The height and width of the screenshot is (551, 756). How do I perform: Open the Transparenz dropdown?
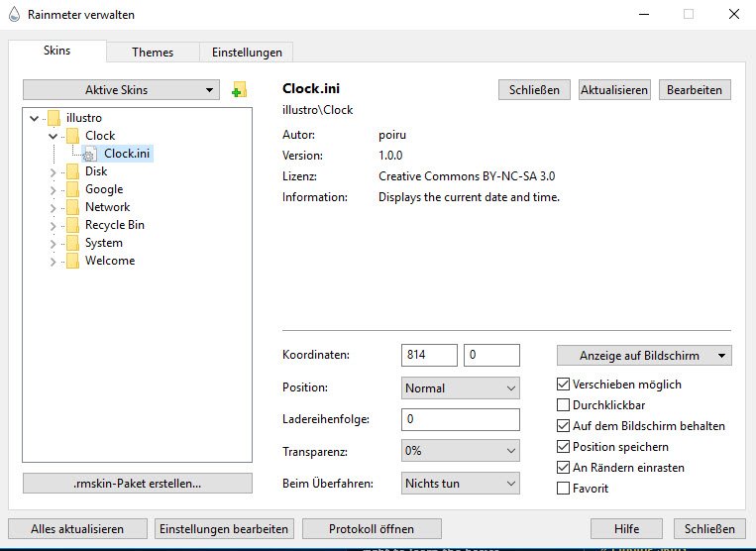[x=461, y=451]
